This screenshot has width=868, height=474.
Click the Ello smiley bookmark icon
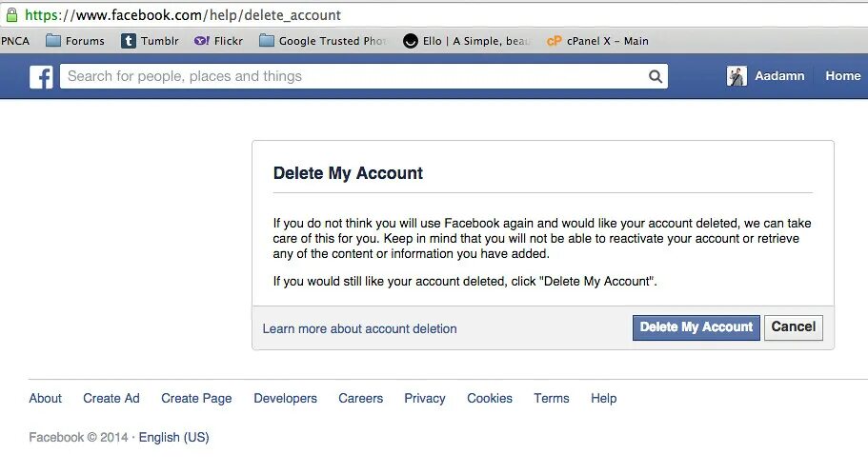tap(411, 41)
